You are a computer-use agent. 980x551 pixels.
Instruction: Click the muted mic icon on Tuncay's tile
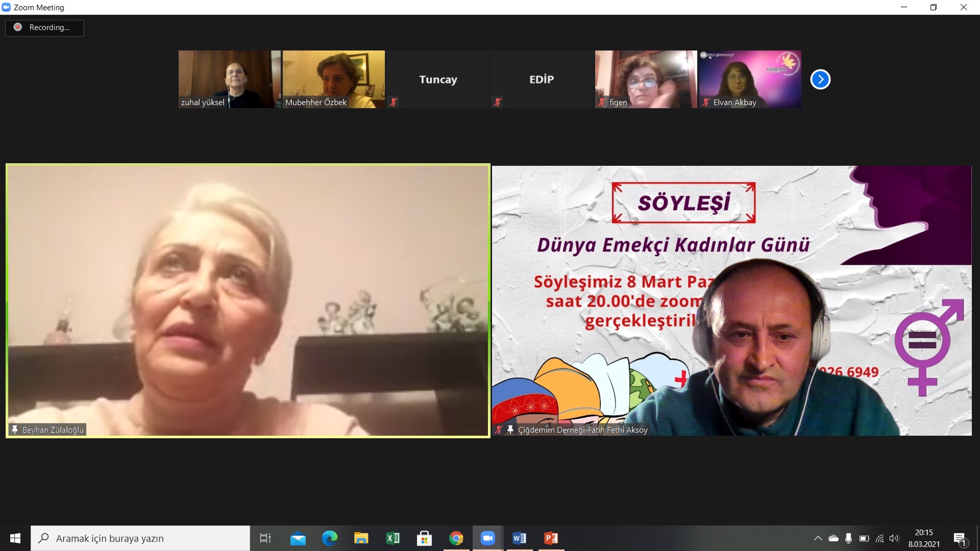394,102
